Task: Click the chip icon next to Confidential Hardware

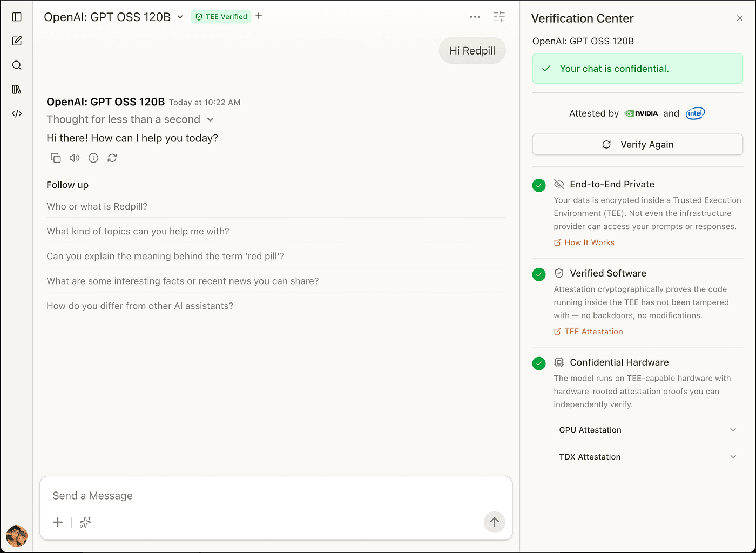Action: click(x=559, y=362)
